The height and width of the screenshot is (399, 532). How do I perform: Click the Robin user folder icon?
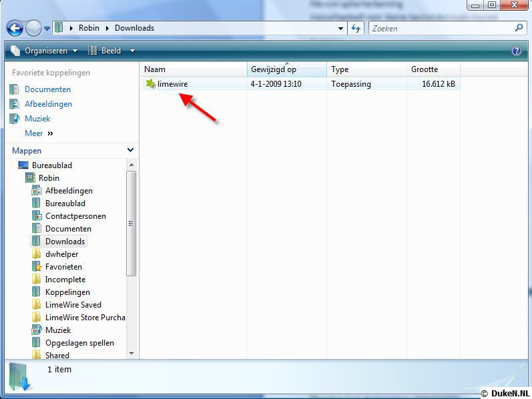(x=30, y=177)
